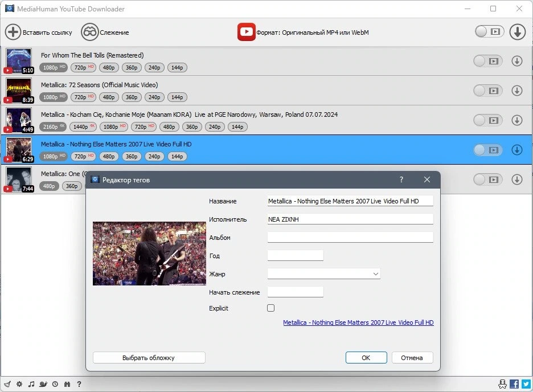
Task: Toggle the snail speed-limit icon
Action: tap(43, 384)
